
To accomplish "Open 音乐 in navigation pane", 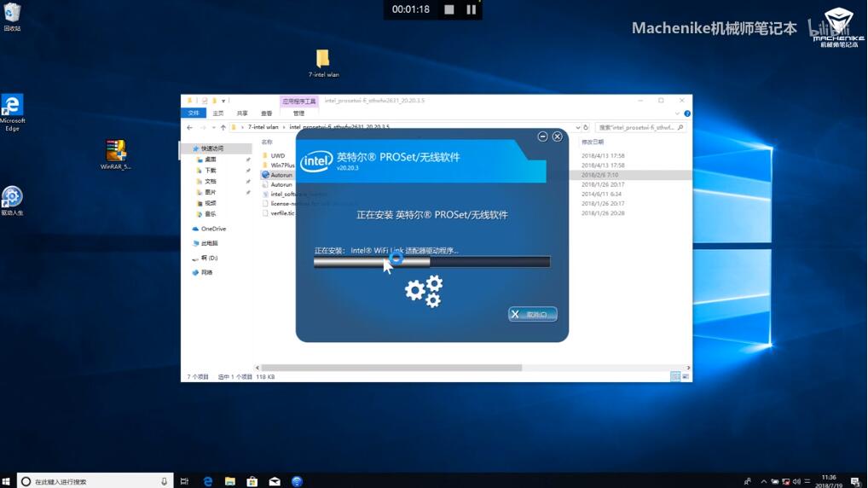I will 211,213.
